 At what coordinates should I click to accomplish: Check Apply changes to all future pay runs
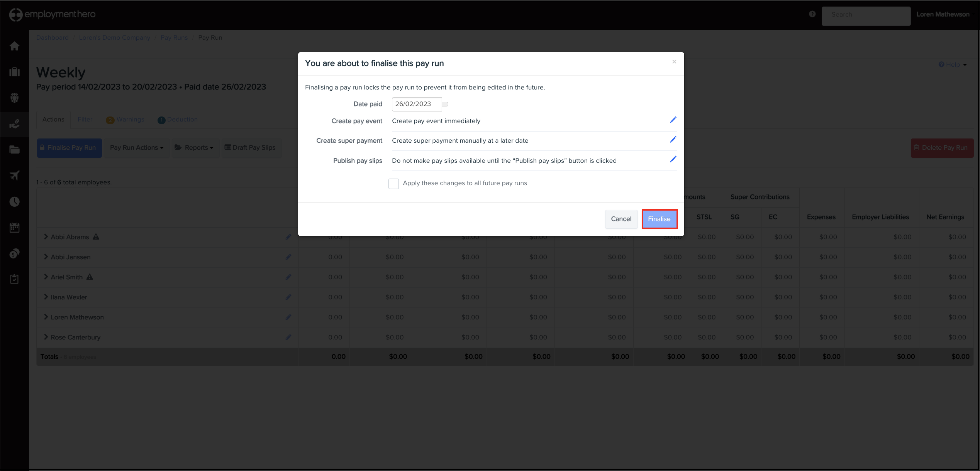[x=393, y=184]
